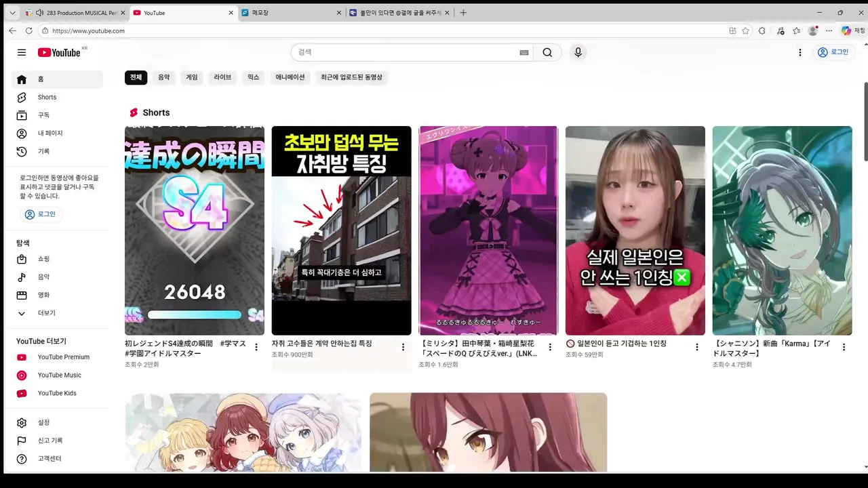The height and width of the screenshot is (488, 868).
Task: Click title 자취 고수들은 계약 안하는집 특징
Action: [322, 344]
